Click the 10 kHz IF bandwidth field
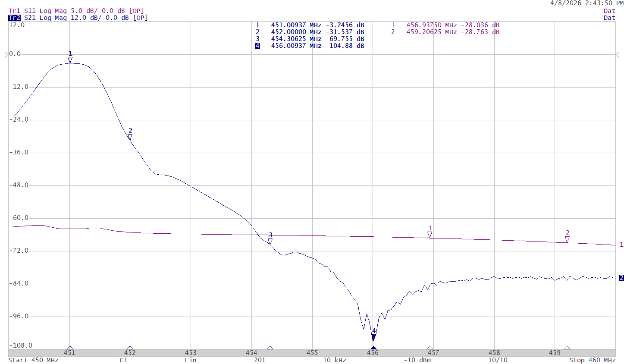 [x=335, y=360]
